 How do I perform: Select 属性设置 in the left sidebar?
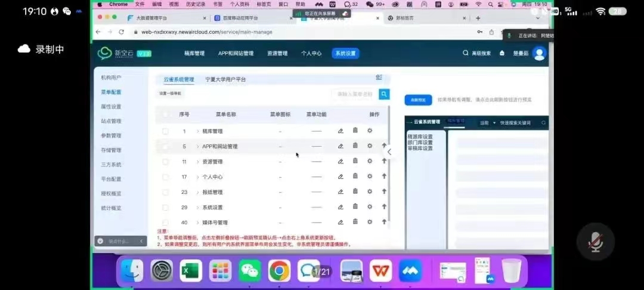[x=111, y=107]
